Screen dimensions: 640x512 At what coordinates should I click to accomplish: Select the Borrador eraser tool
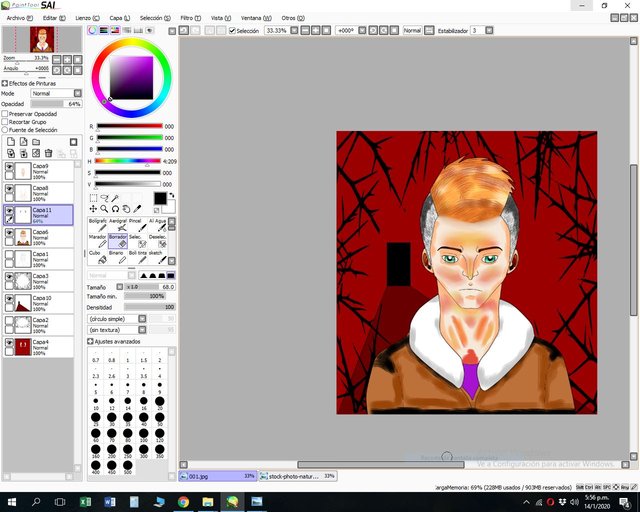coord(118,241)
